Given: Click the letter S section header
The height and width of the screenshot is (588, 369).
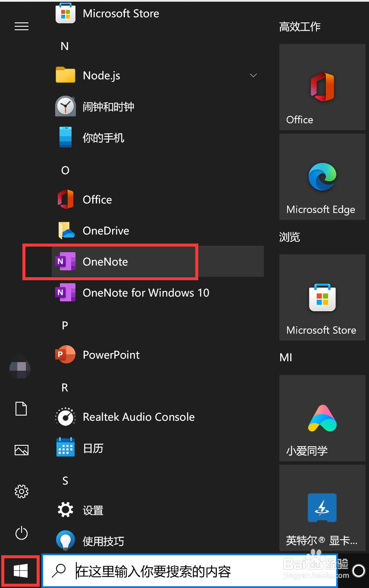Looking at the screenshot, I should point(65,481).
